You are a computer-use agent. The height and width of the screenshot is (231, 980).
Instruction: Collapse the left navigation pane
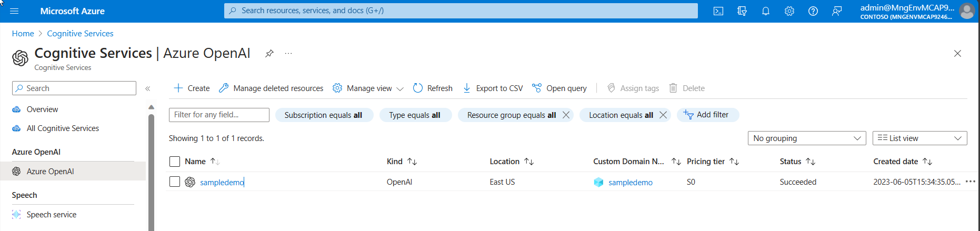[x=148, y=88]
